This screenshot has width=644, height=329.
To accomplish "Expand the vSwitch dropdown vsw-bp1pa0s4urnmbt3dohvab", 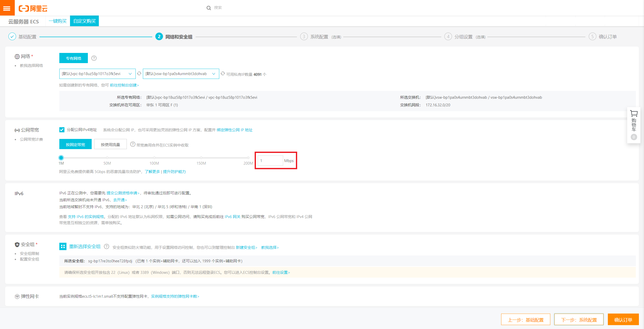I will (x=181, y=74).
